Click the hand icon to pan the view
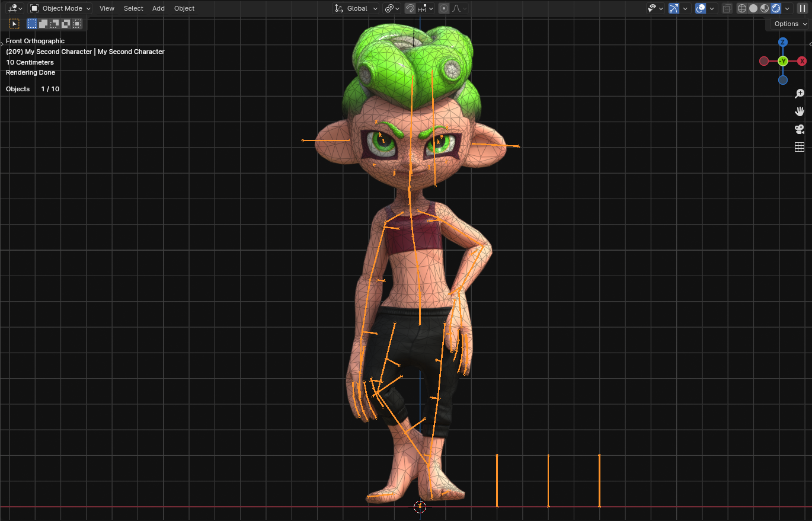Screen dimensions: 812x521 point(800,111)
